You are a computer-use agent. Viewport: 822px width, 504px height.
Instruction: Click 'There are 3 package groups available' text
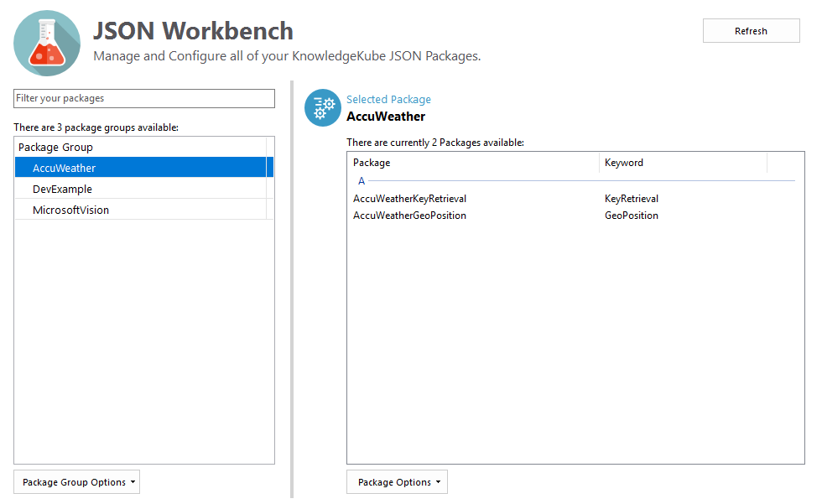click(96, 127)
